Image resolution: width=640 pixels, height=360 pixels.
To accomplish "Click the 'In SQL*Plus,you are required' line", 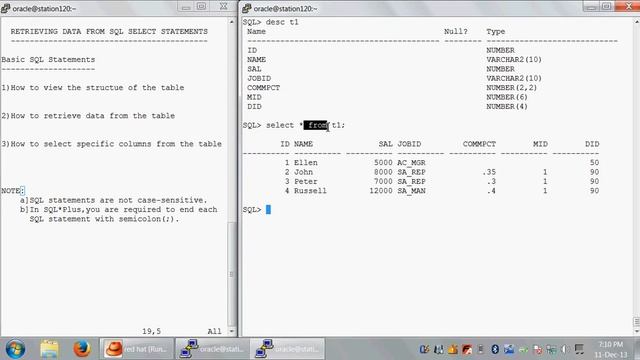I will point(119,209).
